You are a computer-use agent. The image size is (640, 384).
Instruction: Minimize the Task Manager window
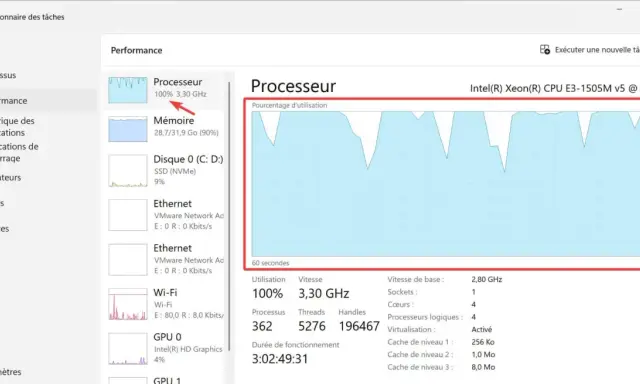pyautogui.click(x=619, y=9)
